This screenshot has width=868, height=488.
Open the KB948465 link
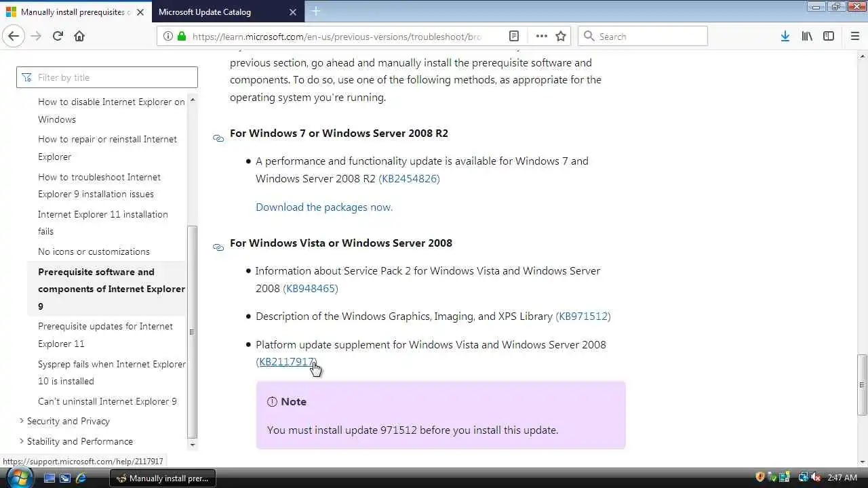pos(311,288)
